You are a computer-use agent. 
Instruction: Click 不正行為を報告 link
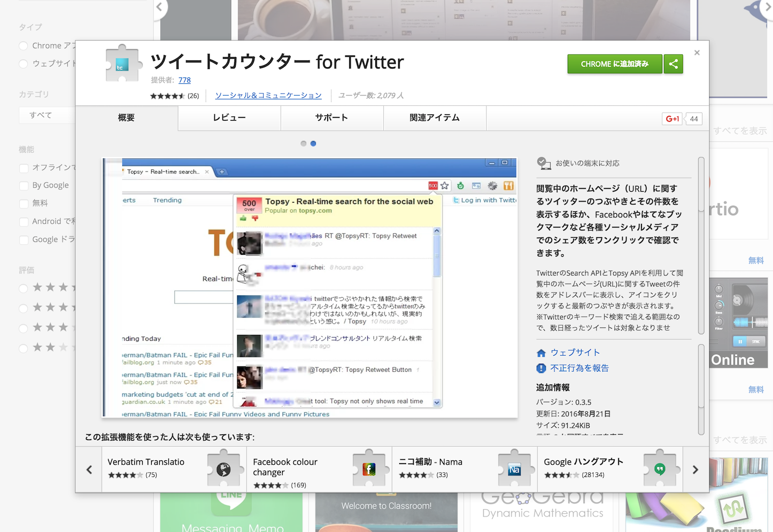(579, 368)
